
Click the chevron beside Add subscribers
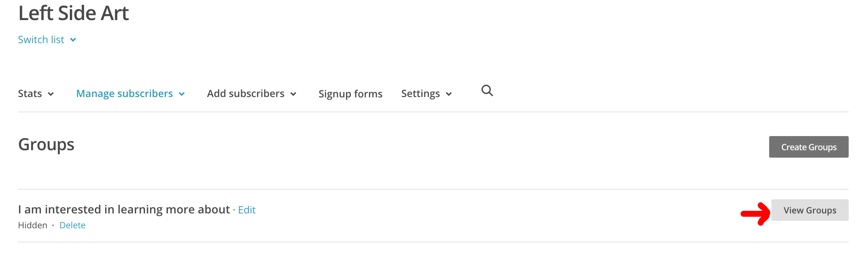point(293,94)
